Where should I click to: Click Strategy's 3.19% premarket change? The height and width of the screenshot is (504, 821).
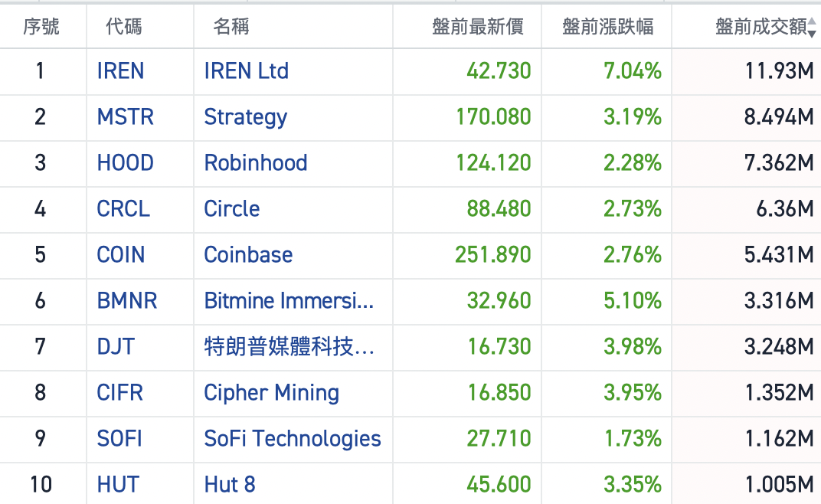pyautogui.click(x=632, y=117)
